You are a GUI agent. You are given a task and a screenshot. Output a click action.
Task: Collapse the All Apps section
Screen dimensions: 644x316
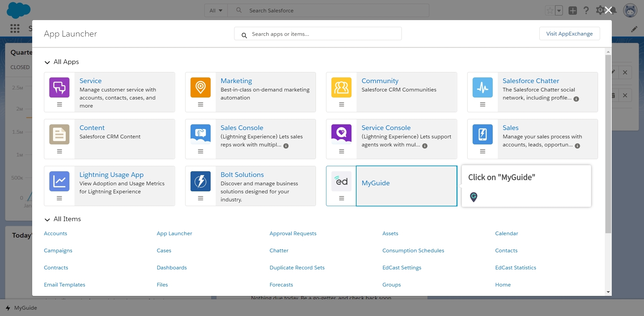[47, 62]
